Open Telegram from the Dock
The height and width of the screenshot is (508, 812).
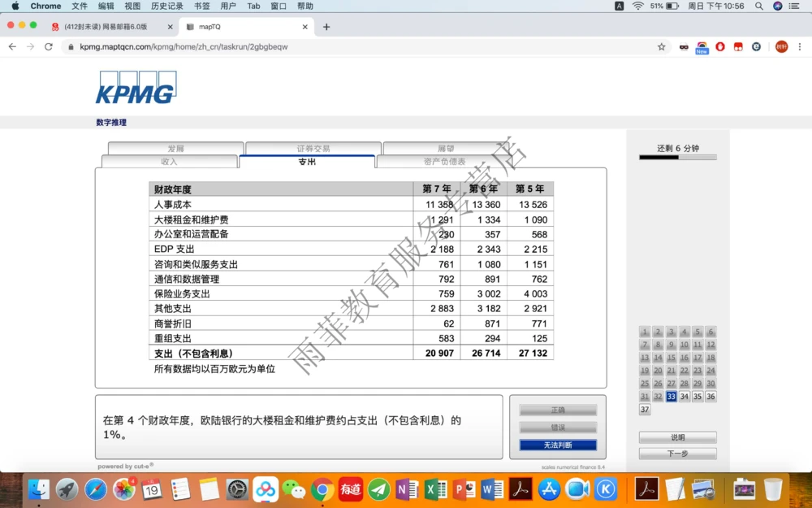point(378,489)
